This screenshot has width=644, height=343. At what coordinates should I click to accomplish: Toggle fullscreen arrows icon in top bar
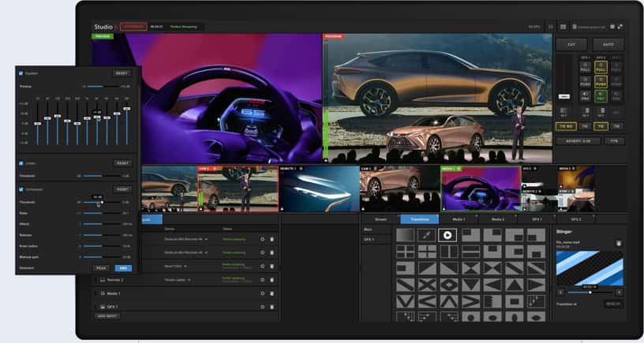tap(620, 27)
